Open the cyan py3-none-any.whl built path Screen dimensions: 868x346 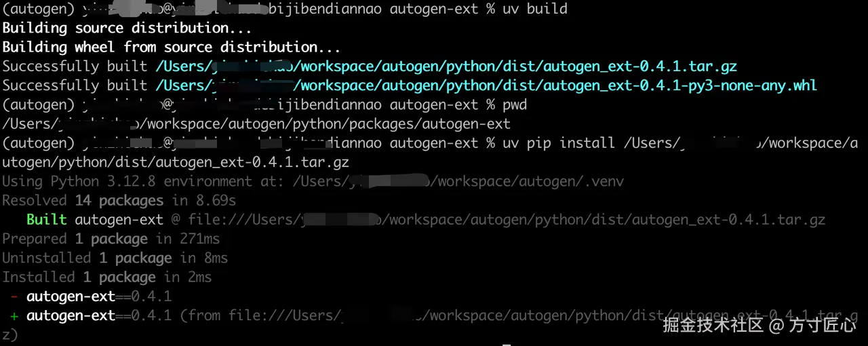pyautogui.click(x=486, y=85)
